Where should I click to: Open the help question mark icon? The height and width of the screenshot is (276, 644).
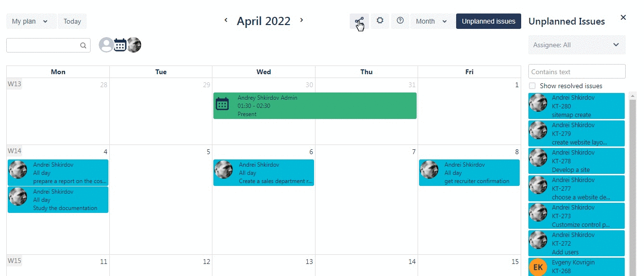(400, 21)
